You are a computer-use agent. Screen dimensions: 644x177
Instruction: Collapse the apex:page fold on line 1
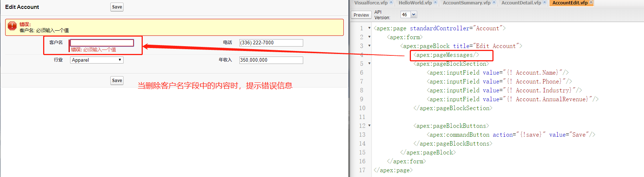pyautogui.click(x=369, y=28)
